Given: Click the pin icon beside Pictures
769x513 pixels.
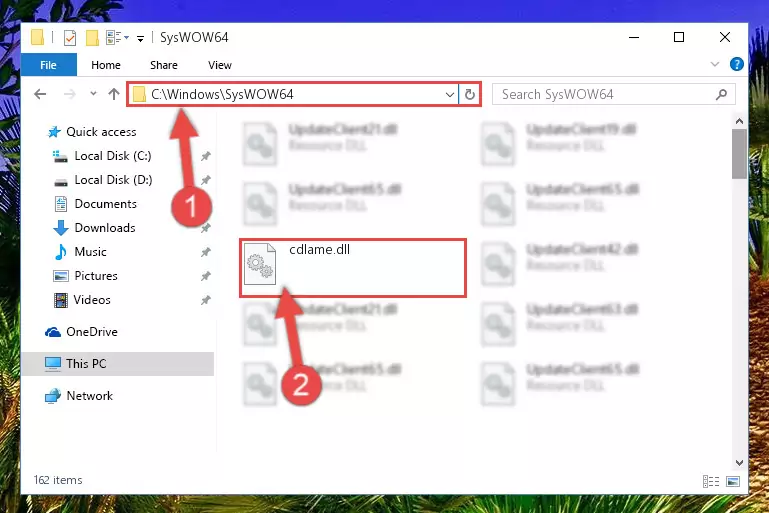Looking at the screenshot, I should (x=205, y=276).
